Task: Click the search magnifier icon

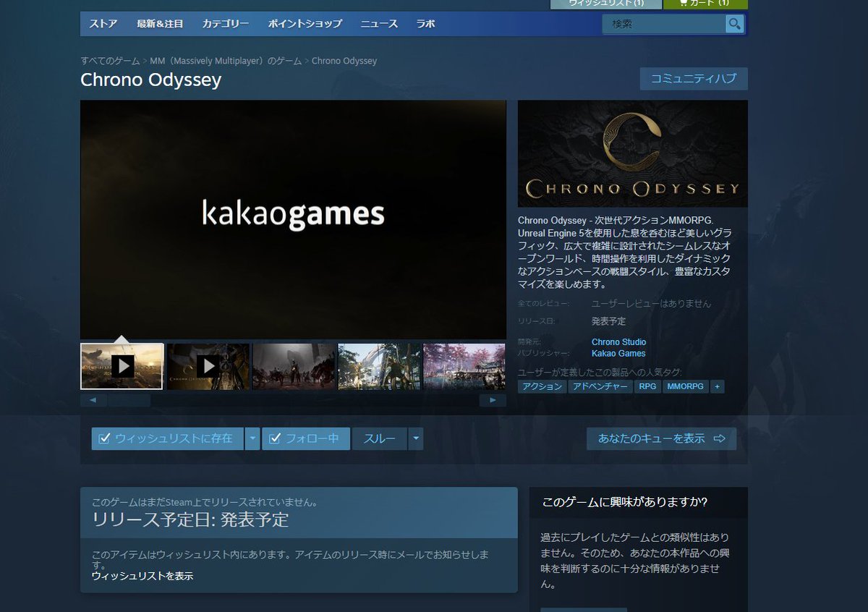Action: click(x=735, y=24)
